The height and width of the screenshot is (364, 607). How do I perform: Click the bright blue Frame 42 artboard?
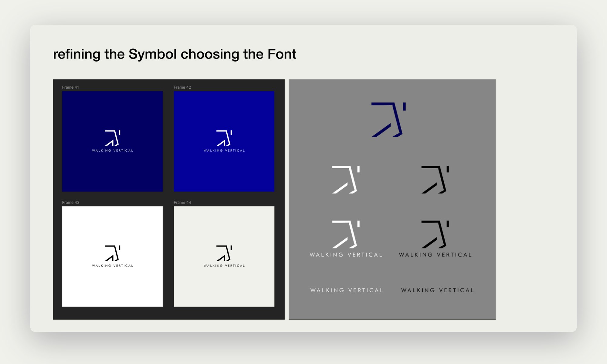pos(224,141)
